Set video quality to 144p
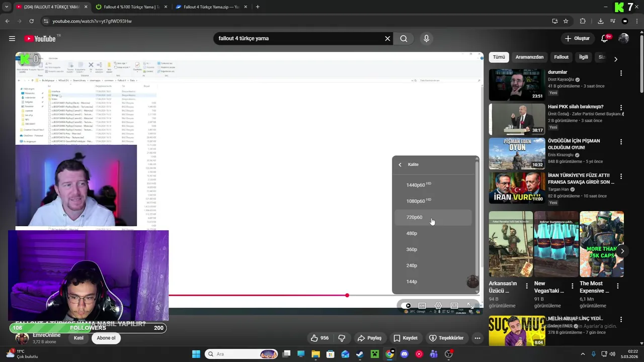Screen dimensions: 644x362 [434, 282]
